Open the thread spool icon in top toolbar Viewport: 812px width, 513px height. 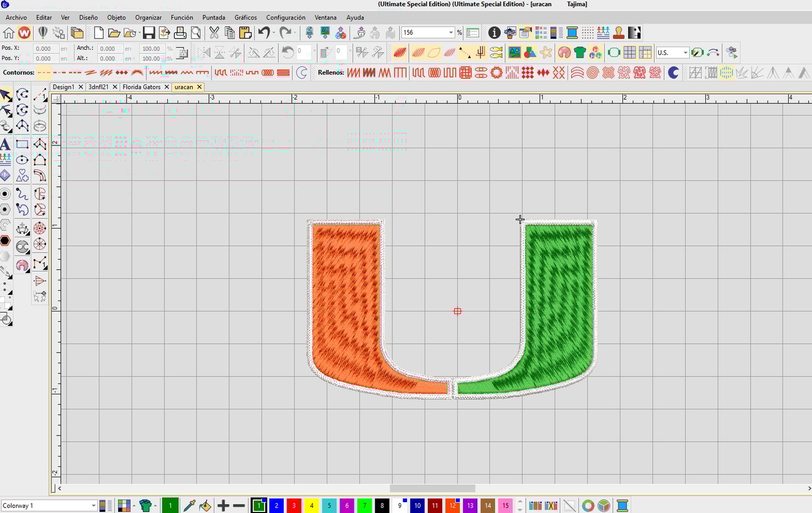tap(572, 33)
